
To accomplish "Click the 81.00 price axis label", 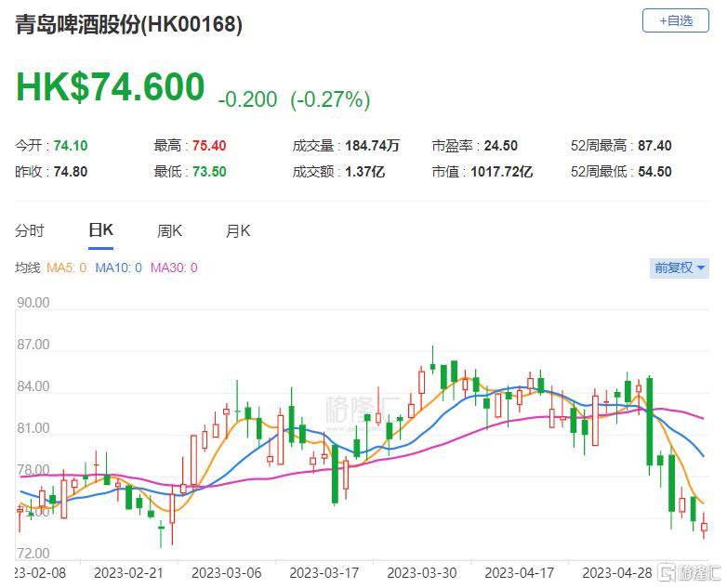I will (x=33, y=428).
